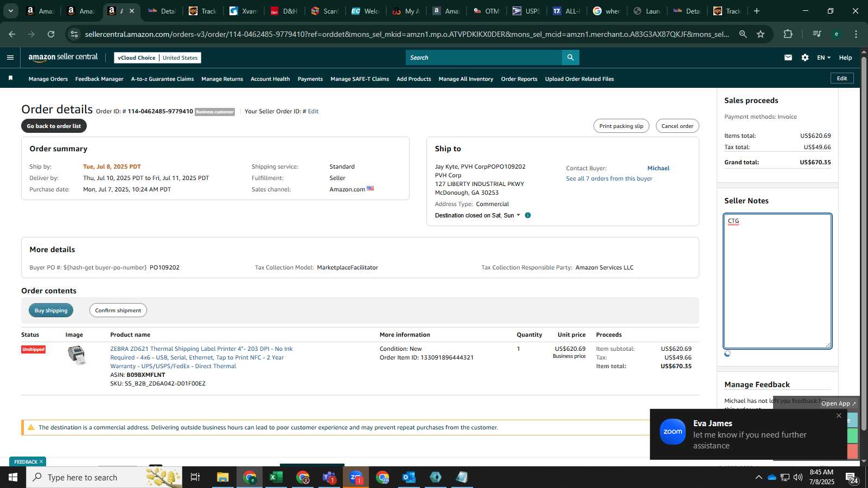The height and width of the screenshot is (488, 868).
Task: Contact buyer Michael link
Action: click(658, 168)
